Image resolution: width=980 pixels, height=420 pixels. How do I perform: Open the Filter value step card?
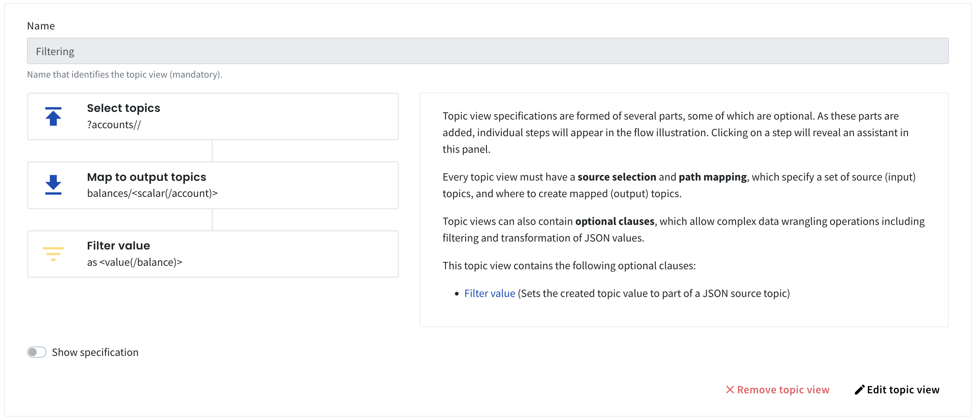(213, 254)
